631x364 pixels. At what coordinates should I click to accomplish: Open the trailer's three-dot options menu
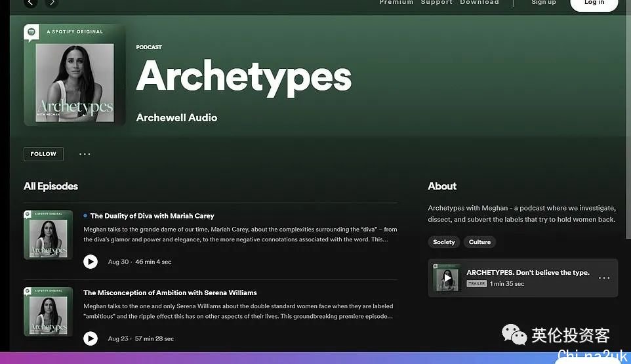tap(604, 278)
